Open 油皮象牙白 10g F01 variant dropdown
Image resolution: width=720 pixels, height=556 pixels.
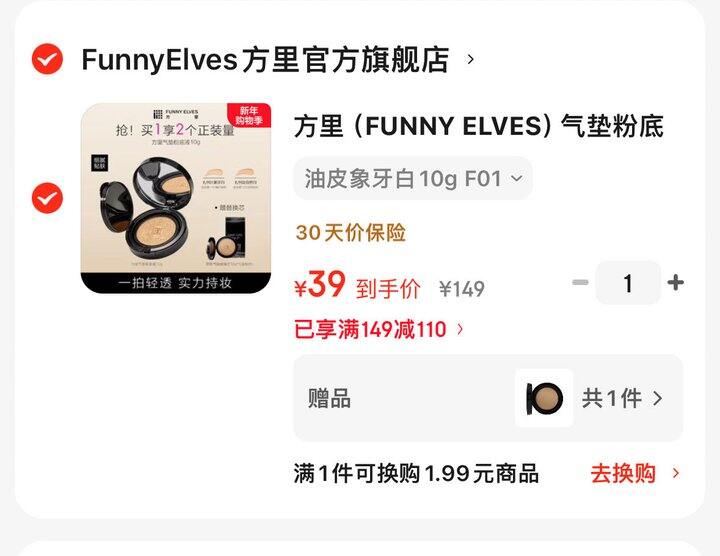click(413, 178)
